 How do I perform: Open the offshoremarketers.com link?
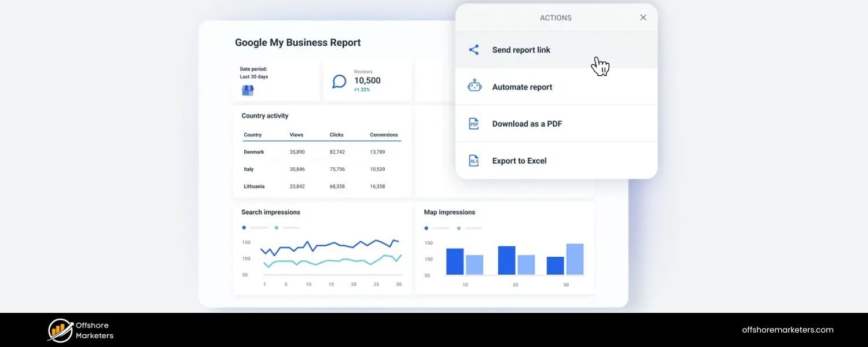[788, 330]
